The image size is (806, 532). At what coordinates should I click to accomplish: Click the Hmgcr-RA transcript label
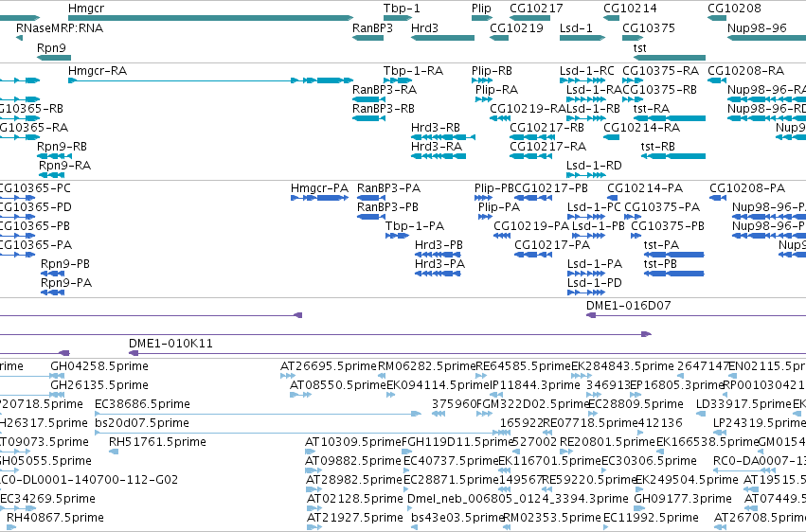[x=98, y=71]
